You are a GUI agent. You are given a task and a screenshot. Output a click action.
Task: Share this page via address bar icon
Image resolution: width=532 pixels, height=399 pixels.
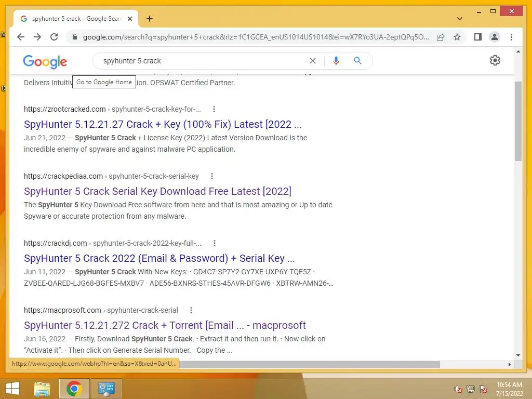[441, 37]
